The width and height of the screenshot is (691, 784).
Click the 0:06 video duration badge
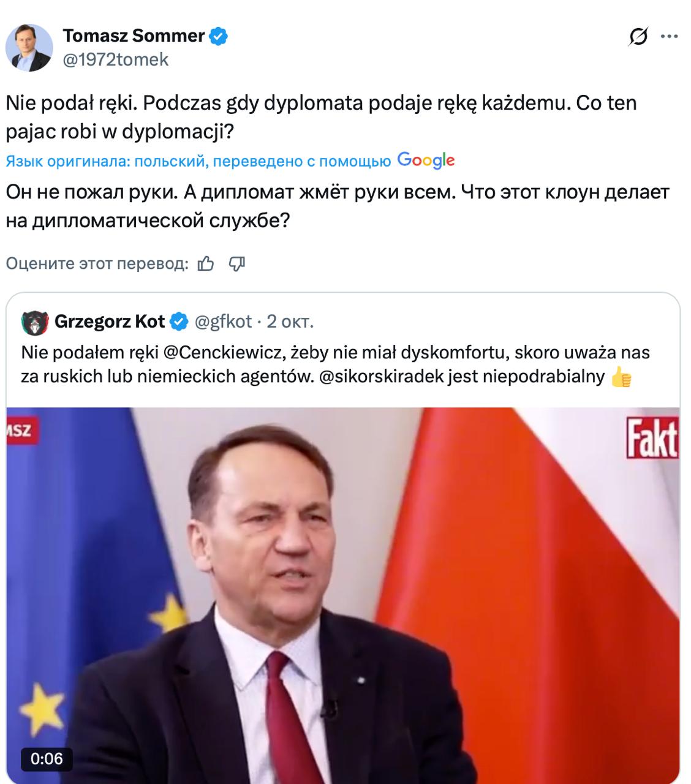(x=47, y=759)
